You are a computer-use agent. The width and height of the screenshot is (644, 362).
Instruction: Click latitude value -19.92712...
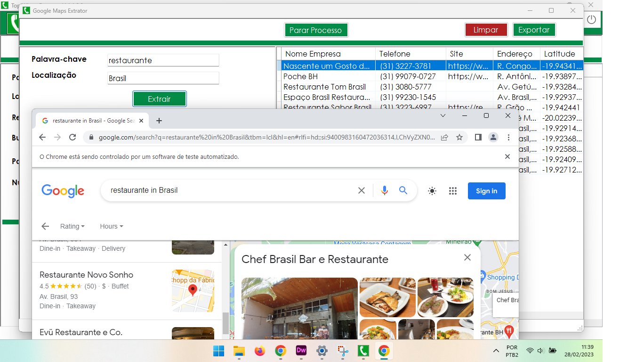pos(562,170)
